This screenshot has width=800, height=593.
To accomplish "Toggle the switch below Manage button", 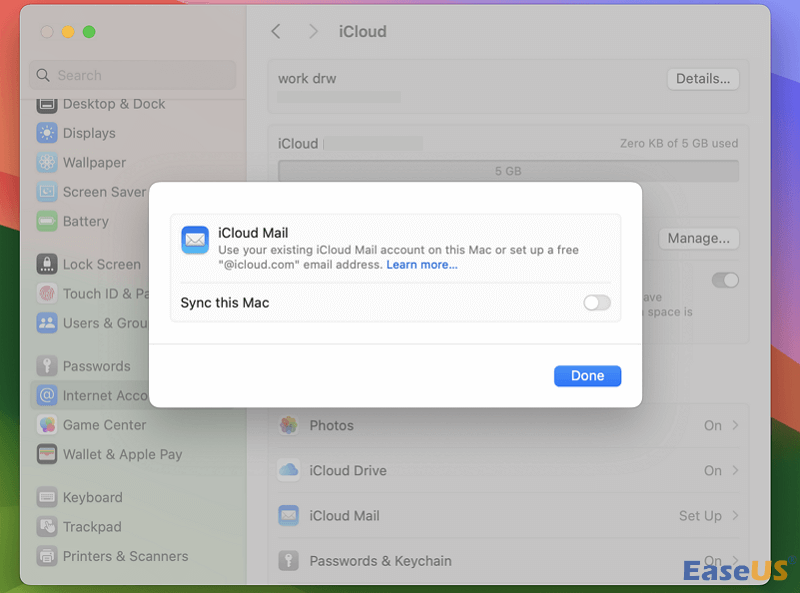I will [725, 280].
